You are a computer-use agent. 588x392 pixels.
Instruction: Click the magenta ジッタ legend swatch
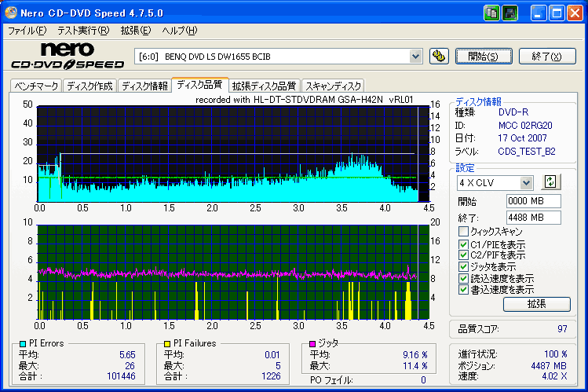tap(312, 343)
